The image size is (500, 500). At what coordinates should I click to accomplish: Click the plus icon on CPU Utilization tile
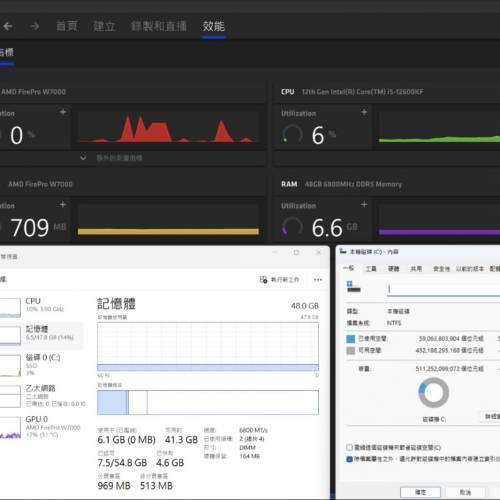pos(364,112)
